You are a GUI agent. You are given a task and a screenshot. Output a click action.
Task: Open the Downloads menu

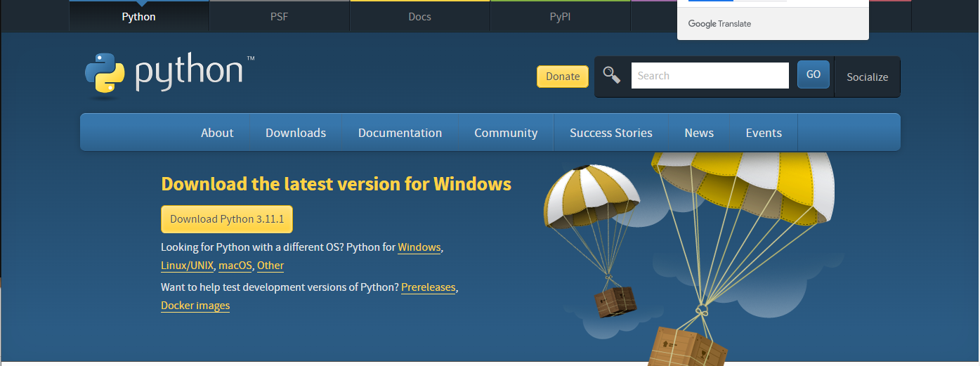click(x=296, y=133)
